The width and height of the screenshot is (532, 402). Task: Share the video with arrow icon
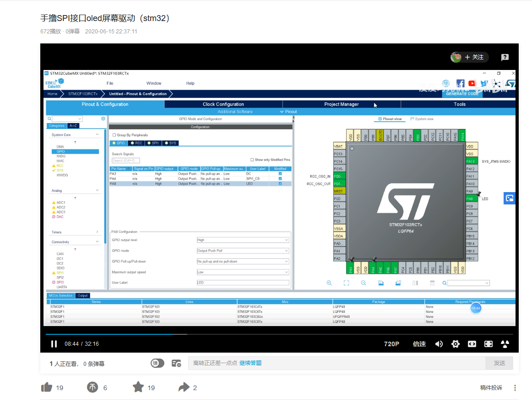pos(184,387)
